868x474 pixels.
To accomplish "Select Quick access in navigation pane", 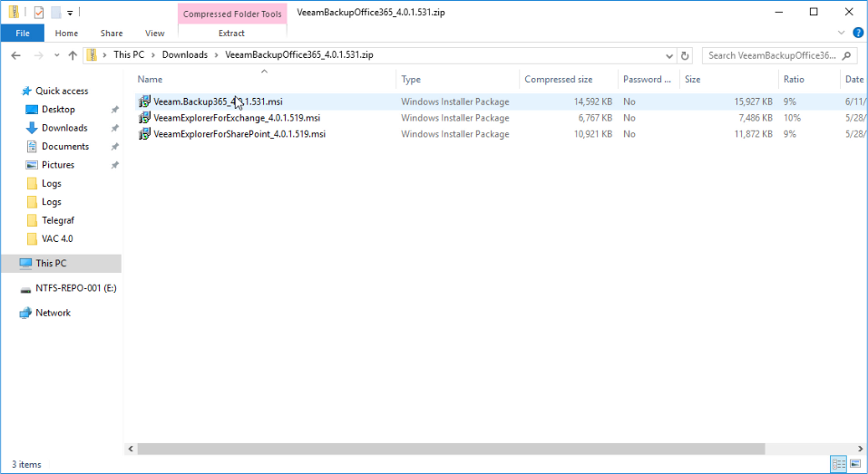I will (62, 91).
